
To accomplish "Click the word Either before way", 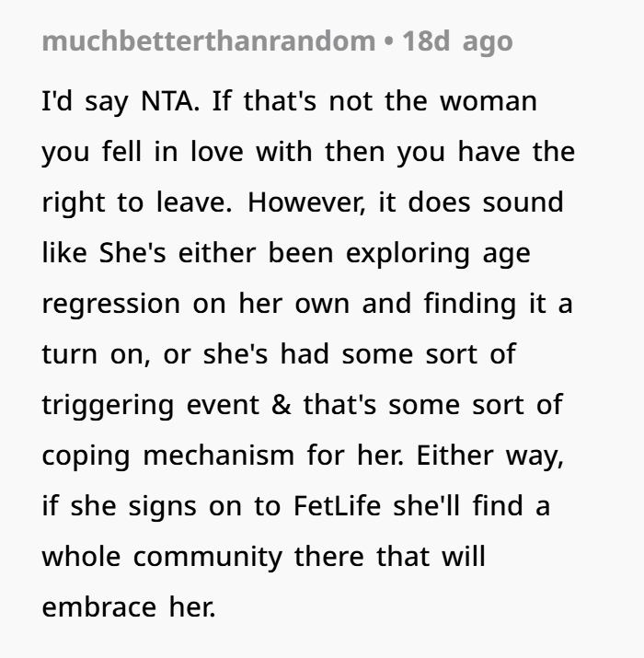I will point(454,455).
